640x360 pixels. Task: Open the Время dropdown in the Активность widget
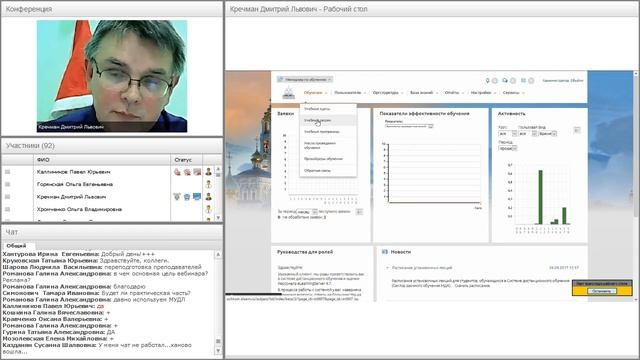pos(548,134)
